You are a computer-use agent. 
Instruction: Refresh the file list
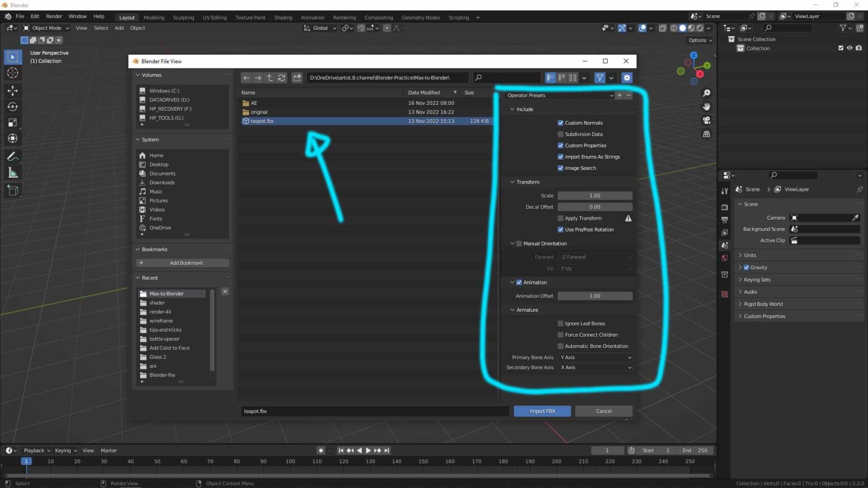pyautogui.click(x=281, y=78)
